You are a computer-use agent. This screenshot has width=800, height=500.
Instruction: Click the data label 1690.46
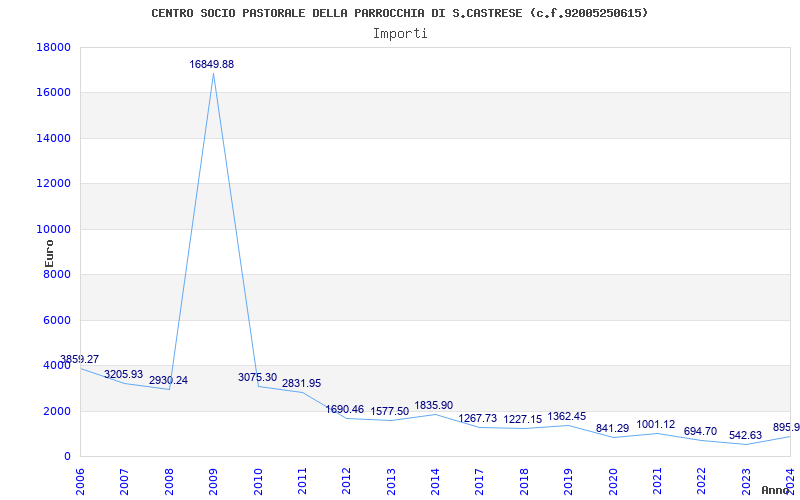point(345,409)
